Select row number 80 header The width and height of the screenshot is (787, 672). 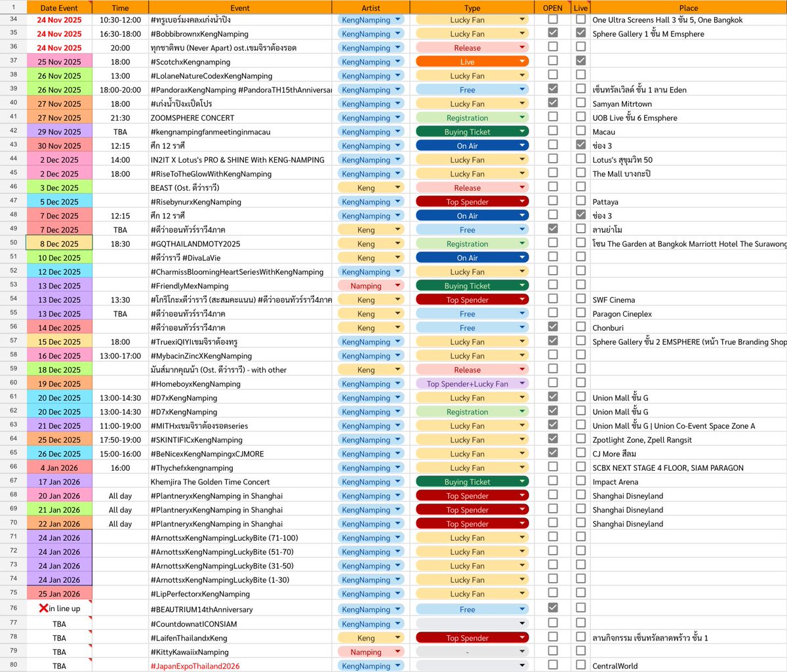(13, 665)
